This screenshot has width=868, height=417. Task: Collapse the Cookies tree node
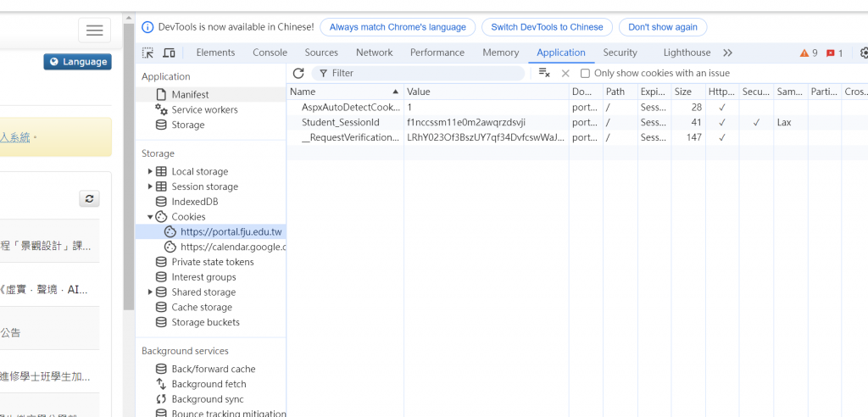(150, 217)
